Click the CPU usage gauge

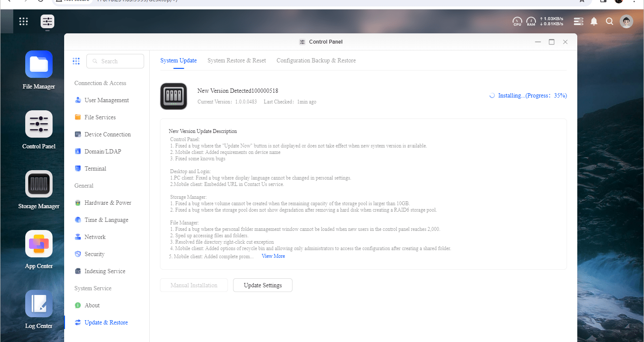point(517,21)
